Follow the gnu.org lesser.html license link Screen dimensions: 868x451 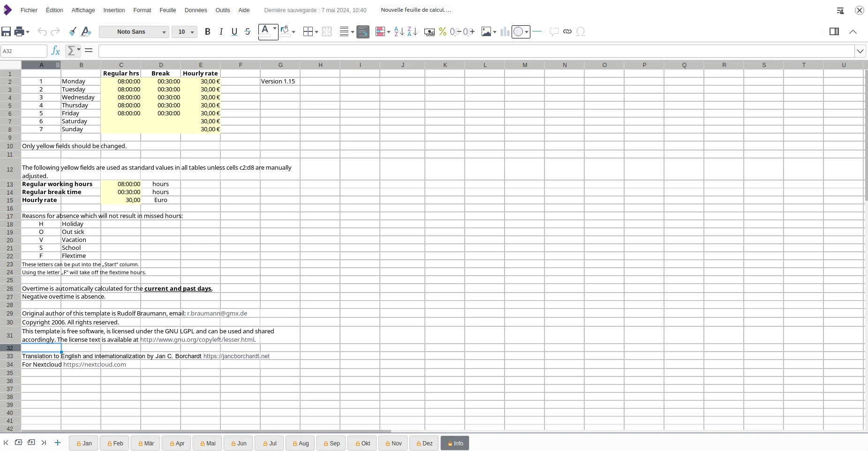(197, 339)
